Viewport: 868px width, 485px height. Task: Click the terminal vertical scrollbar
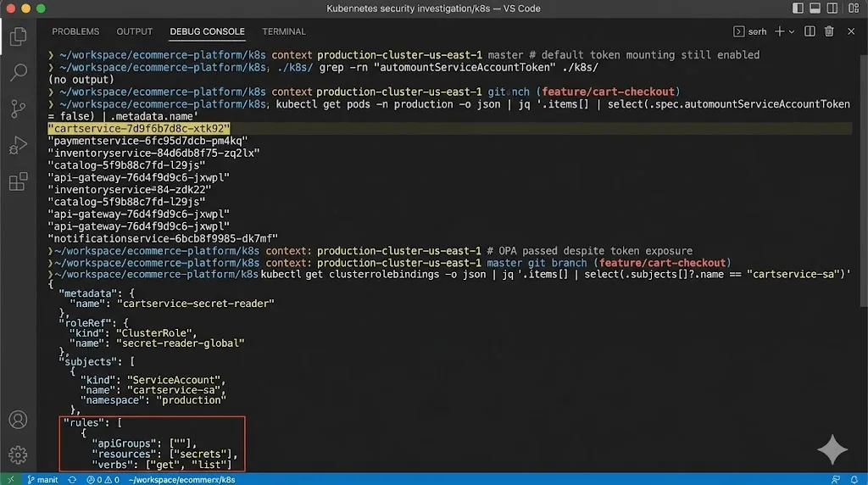pos(864,180)
